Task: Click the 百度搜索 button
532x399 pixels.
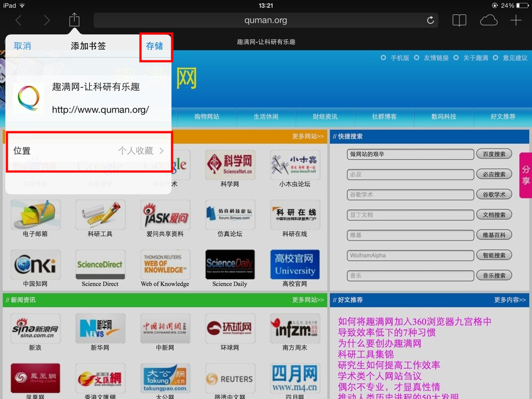Action: coord(494,154)
